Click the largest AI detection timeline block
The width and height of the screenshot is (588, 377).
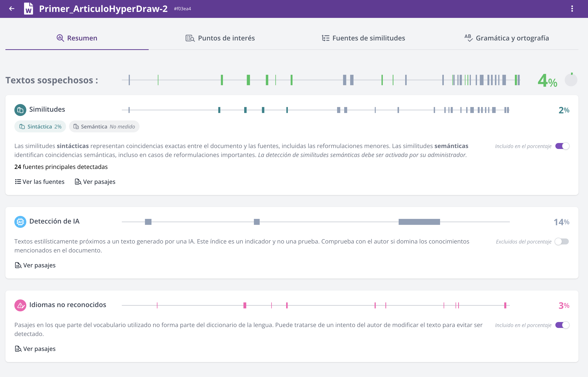[x=419, y=222]
